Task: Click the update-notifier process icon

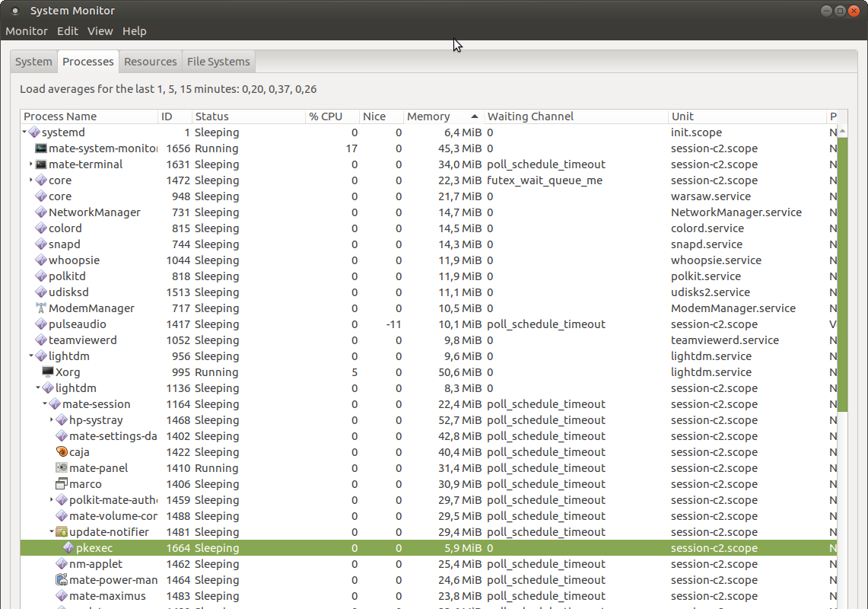Action: click(x=62, y=532)
